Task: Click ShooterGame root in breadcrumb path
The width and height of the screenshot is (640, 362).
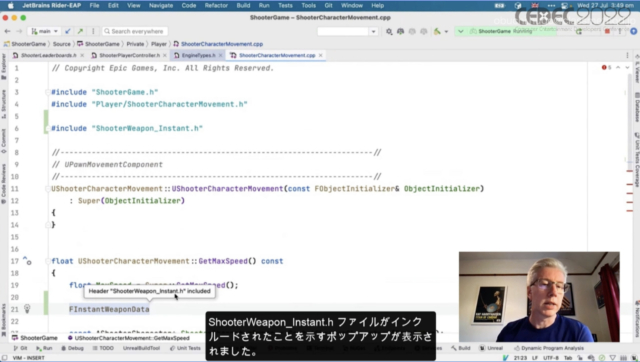Action: coord(25,44)
